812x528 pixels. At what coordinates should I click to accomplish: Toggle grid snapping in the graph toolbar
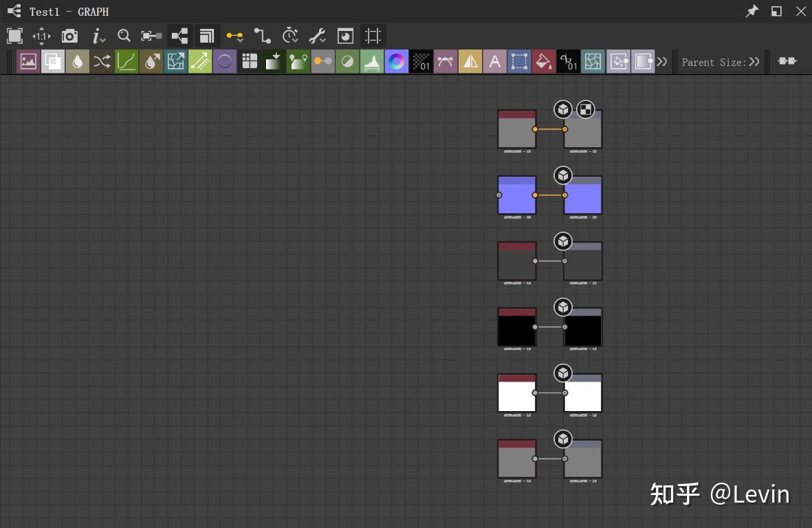coord(372,36)
